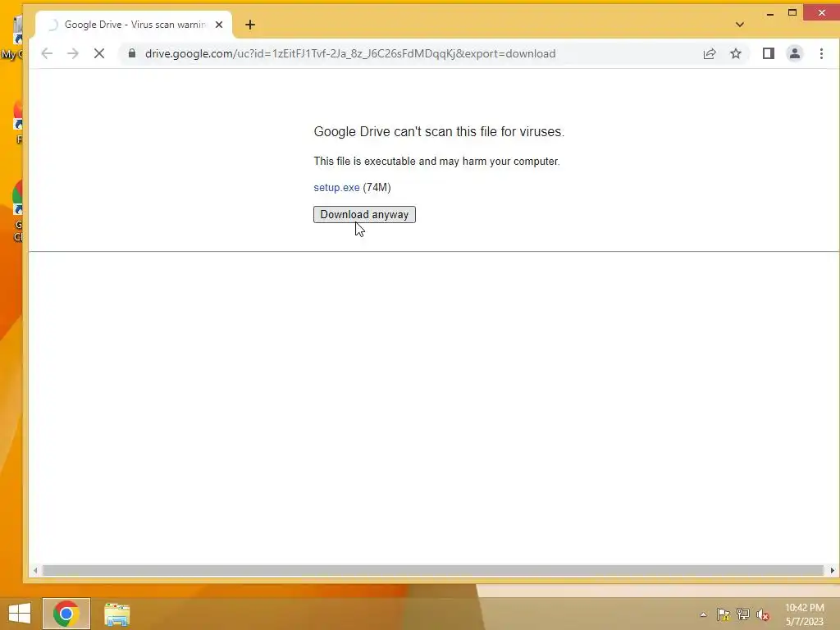The width and height of the screenshot is (840, 630).
Task: Open the Action Center flag icon
Action: coord(723,614)
